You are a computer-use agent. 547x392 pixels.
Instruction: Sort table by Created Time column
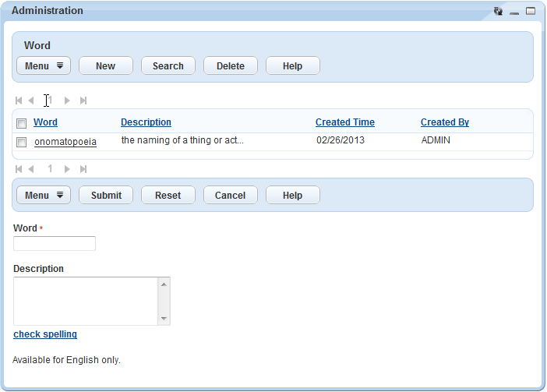(344, 122)
